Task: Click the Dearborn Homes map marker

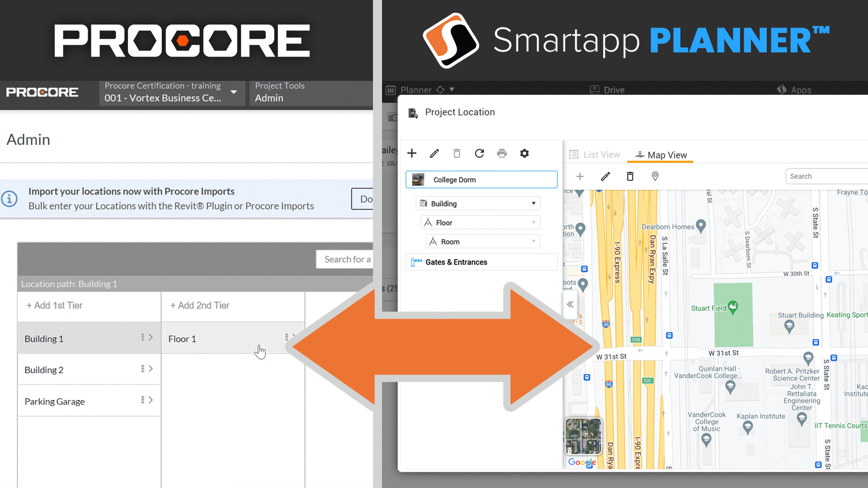Action: tap(701, 225)
